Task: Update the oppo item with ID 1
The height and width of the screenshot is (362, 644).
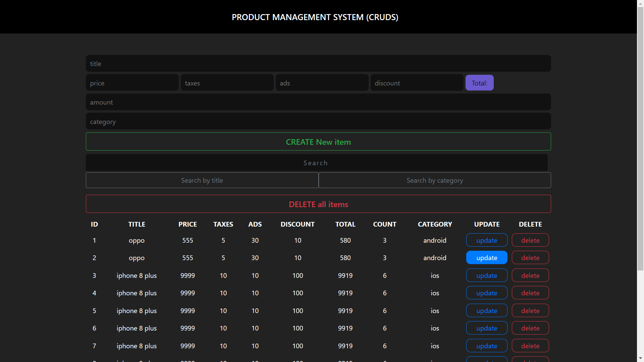Action: pos(487,240)
